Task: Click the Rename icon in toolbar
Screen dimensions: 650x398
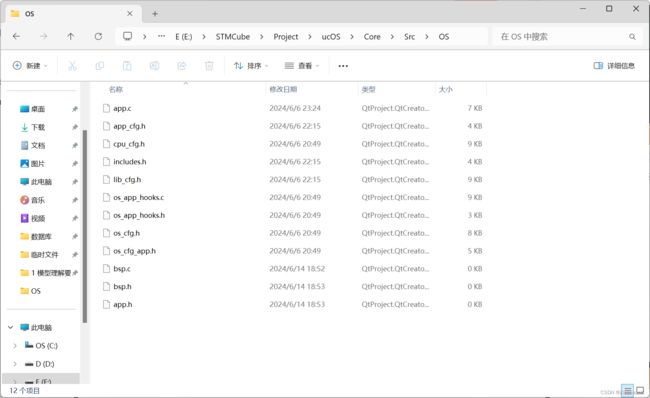Action: pos(155,66)
